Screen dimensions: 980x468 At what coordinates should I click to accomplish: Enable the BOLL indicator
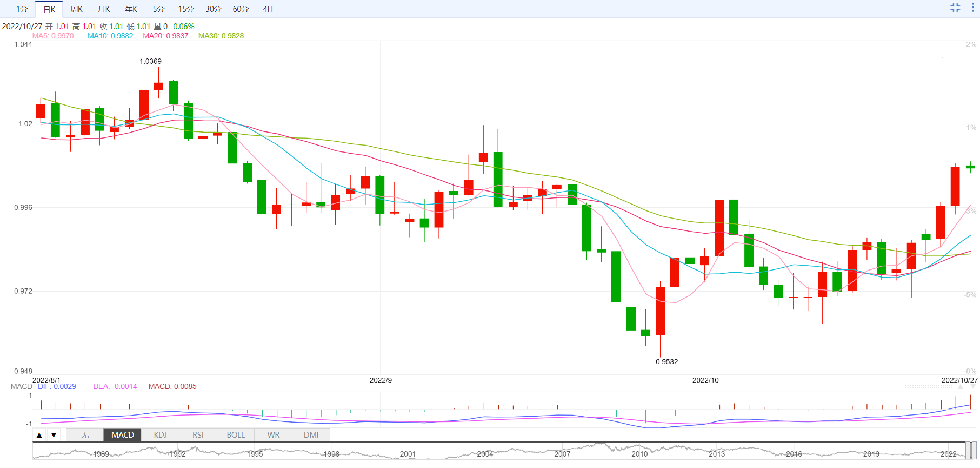coord(236,435)
